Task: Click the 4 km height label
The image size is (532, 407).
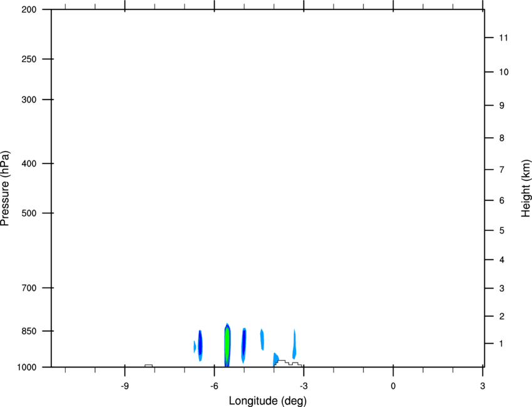Action: coord(502,260)
